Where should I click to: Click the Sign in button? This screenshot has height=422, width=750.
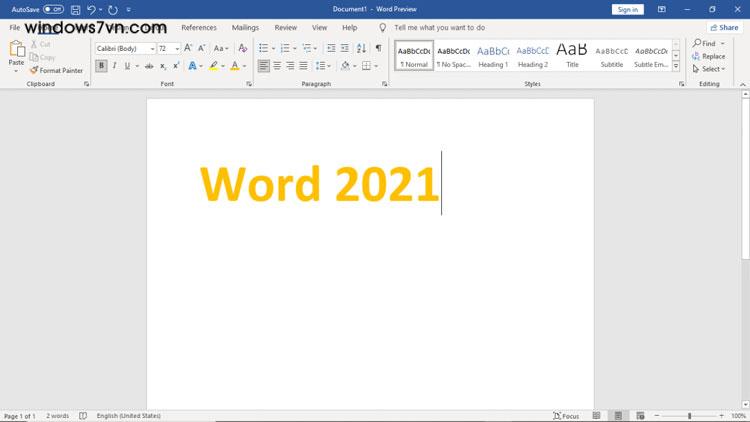pos(627,9)
